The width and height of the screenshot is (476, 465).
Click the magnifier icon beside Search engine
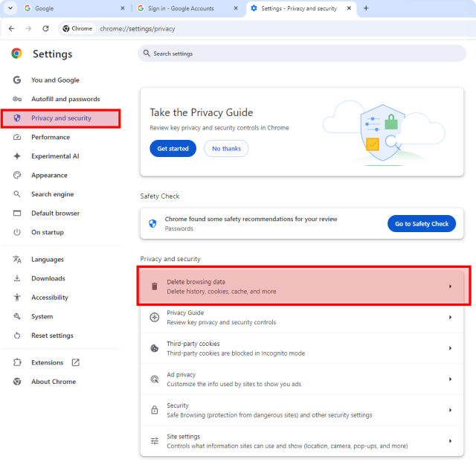(17, 193)
